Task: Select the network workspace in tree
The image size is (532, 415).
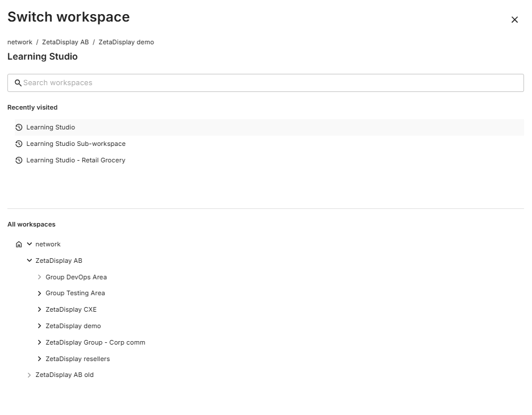Action: [x=48, y=244]
